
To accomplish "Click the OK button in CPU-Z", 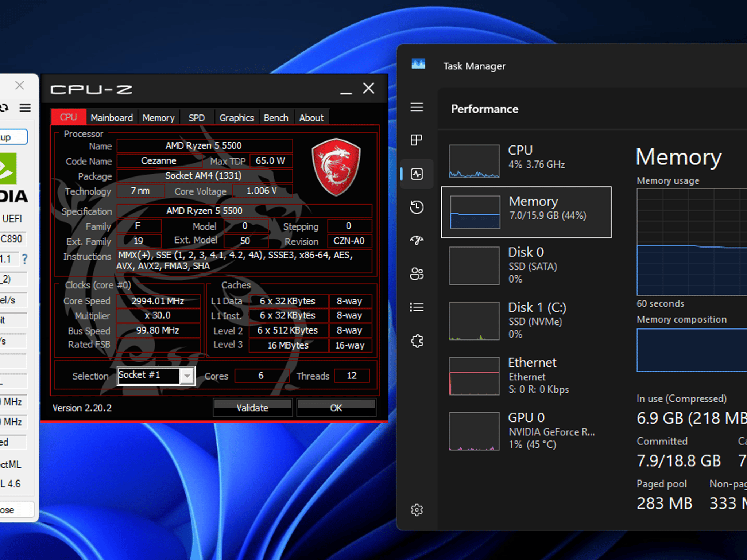I will tap(336, 408).
